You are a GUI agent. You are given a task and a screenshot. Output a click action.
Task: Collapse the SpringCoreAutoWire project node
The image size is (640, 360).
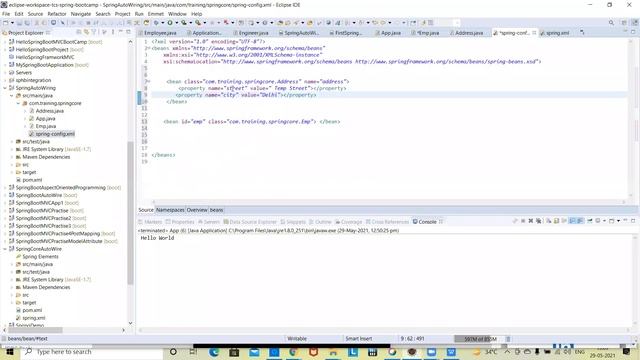[5, 249]
